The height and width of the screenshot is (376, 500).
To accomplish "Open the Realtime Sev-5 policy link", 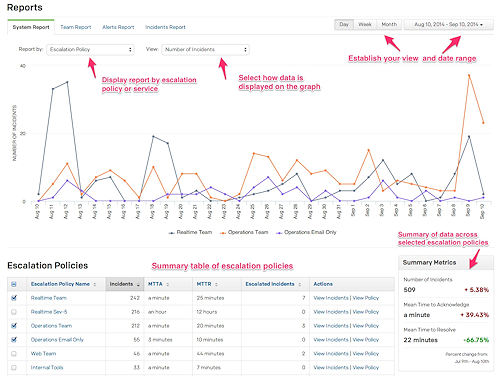I will pos(49,312).
